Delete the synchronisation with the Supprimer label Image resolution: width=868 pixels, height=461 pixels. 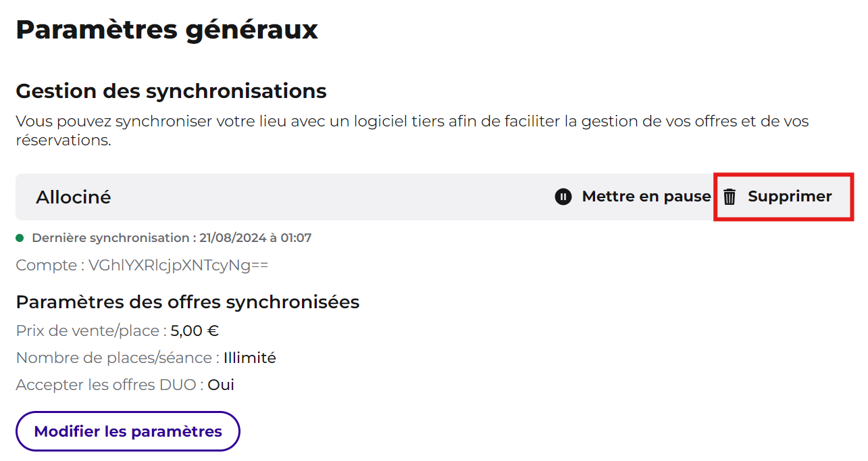(x=790, y=196)
